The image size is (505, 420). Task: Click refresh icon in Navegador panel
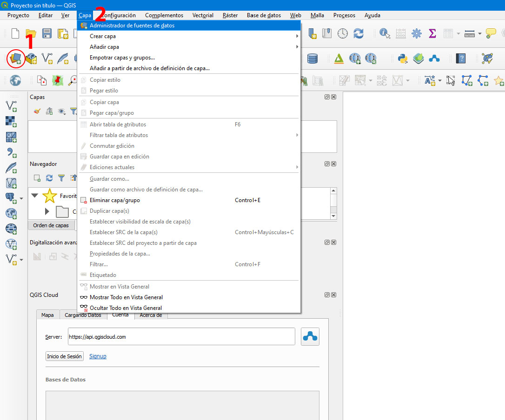(49, 177)
